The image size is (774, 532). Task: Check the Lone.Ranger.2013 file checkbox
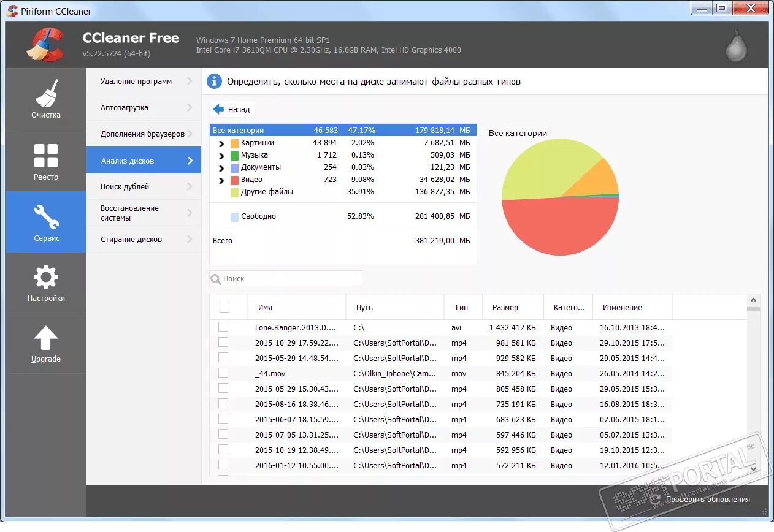223,327
